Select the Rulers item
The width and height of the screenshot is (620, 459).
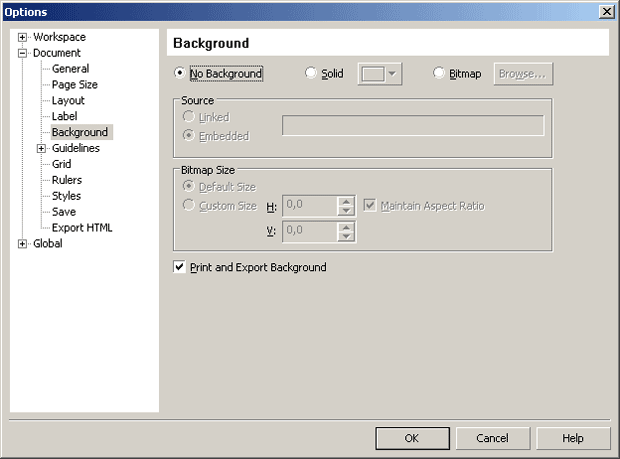[67, 180]
